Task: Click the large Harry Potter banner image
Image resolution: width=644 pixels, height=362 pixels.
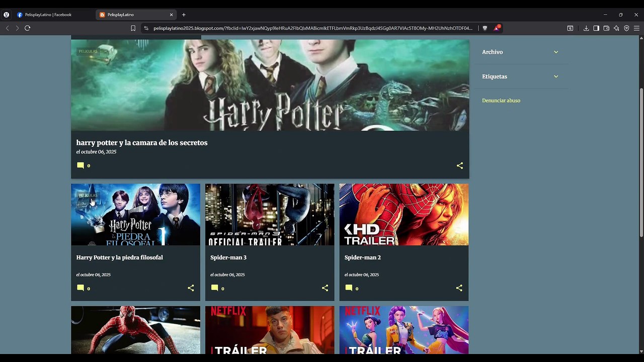Action: coord(270,85)
